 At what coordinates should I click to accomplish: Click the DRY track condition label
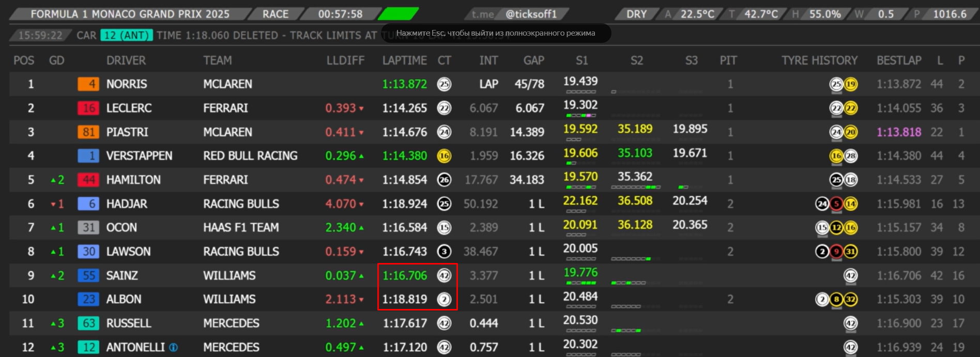(636, 14)
